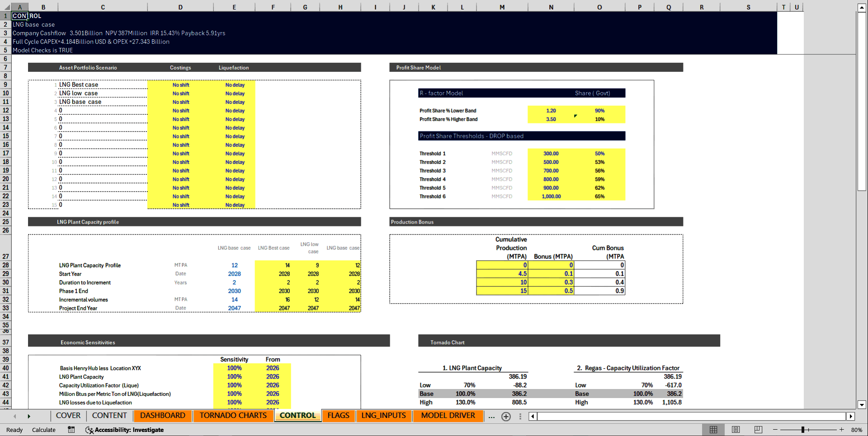Select the Normal view icon
Image resolution: width=868 pixels, height=436 pixels.
click(x=713, y=430)
